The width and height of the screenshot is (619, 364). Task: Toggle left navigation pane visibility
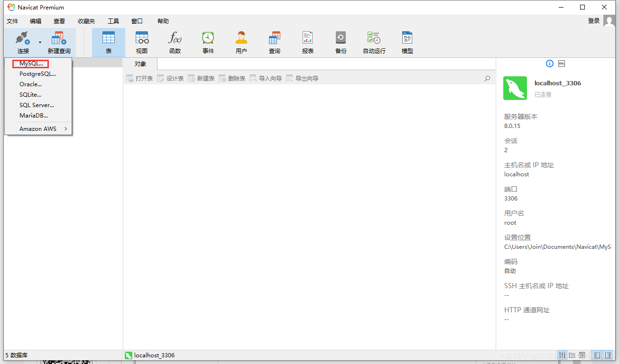tap(597, 355)
